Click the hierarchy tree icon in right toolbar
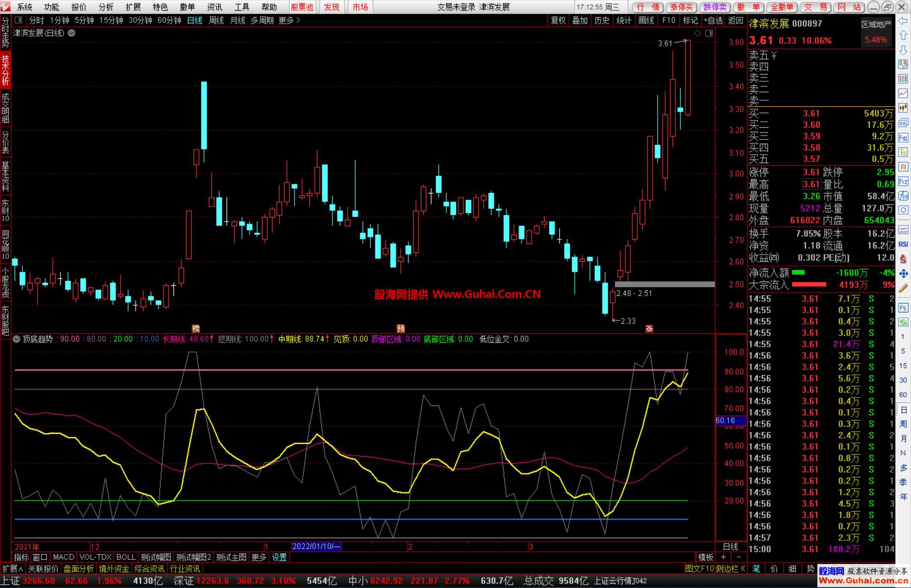The image size is (911, 588). tap(903, 152)
